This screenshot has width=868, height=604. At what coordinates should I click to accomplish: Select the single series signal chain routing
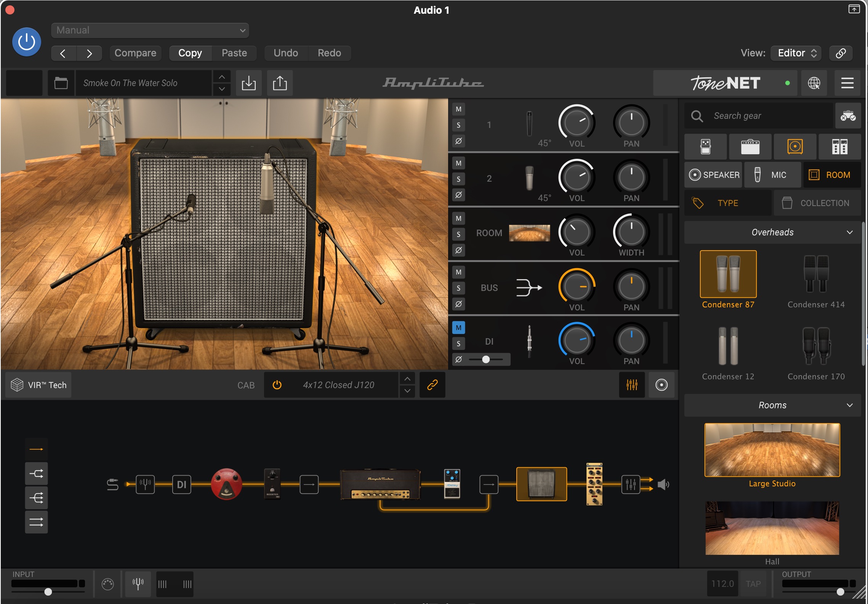[37, 449]
